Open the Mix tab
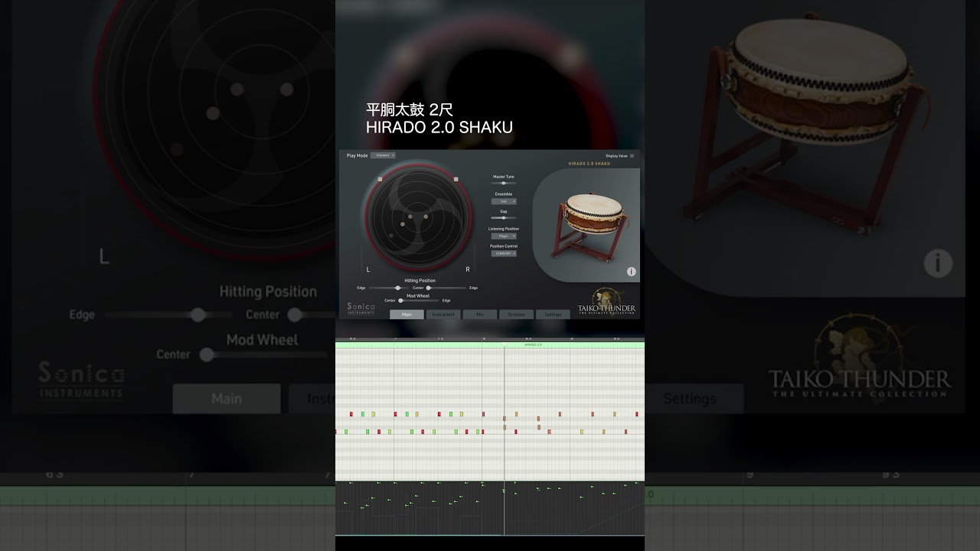 (480, 315)
